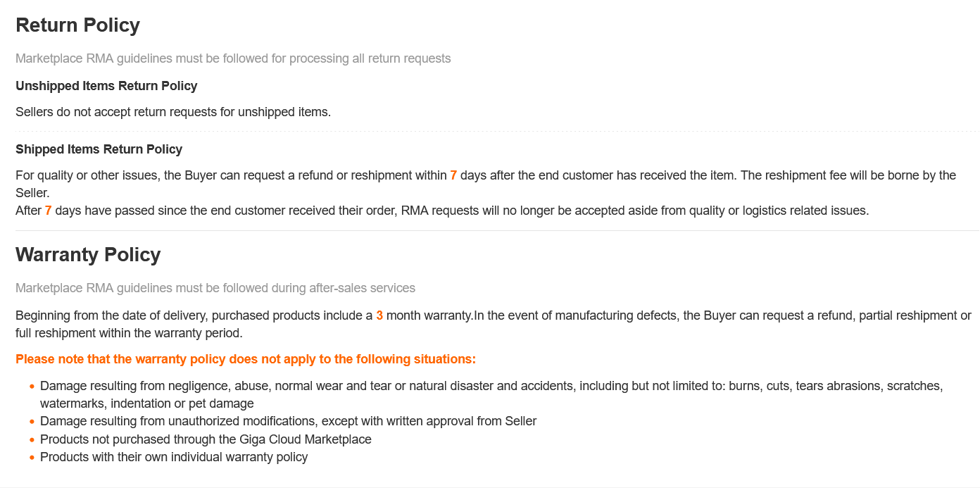Click the Warranty Policy heading

coord(88,255)
